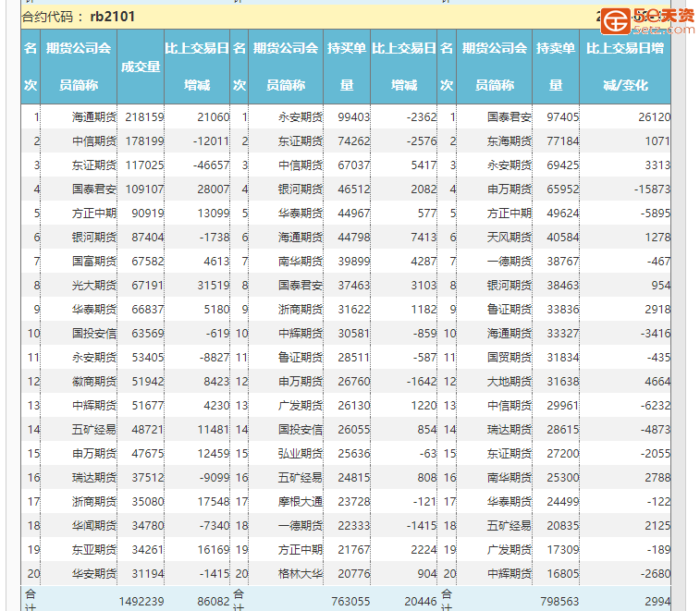Select long position value 20776

pyautogui.click(x=354, y=574)
